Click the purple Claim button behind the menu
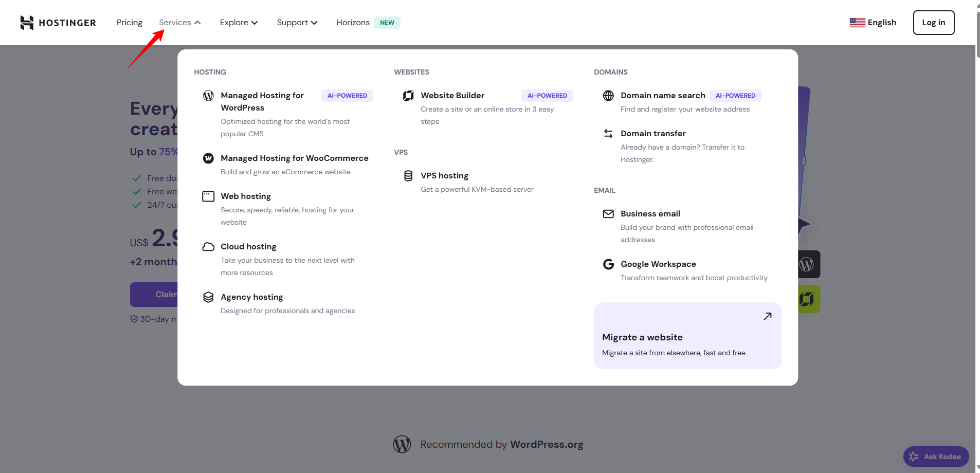This screenshot has width=980, height=473. 154,295
